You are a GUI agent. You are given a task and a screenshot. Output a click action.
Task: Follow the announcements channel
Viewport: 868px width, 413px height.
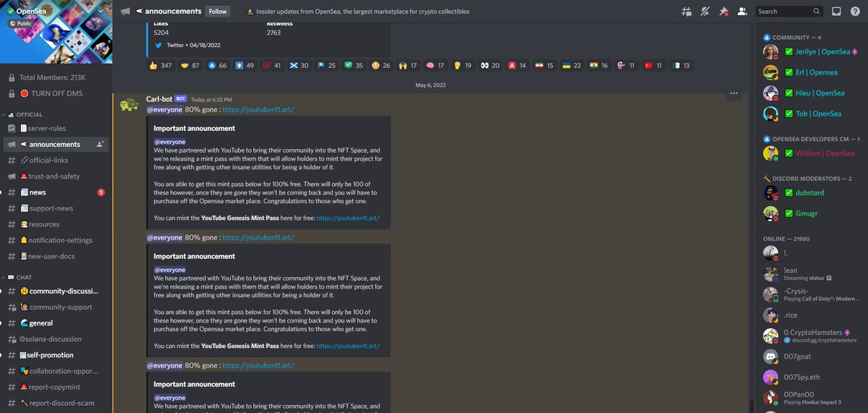coord(217,12)
